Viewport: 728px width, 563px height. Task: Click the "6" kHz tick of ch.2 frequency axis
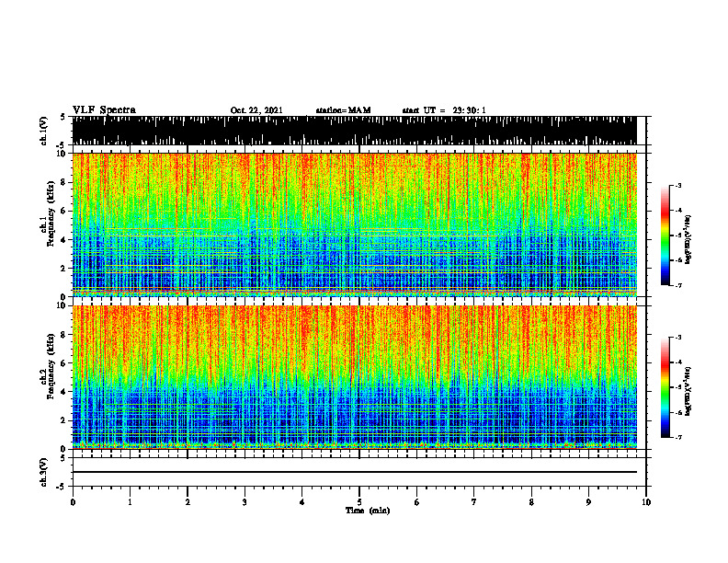tap(64, 363)
